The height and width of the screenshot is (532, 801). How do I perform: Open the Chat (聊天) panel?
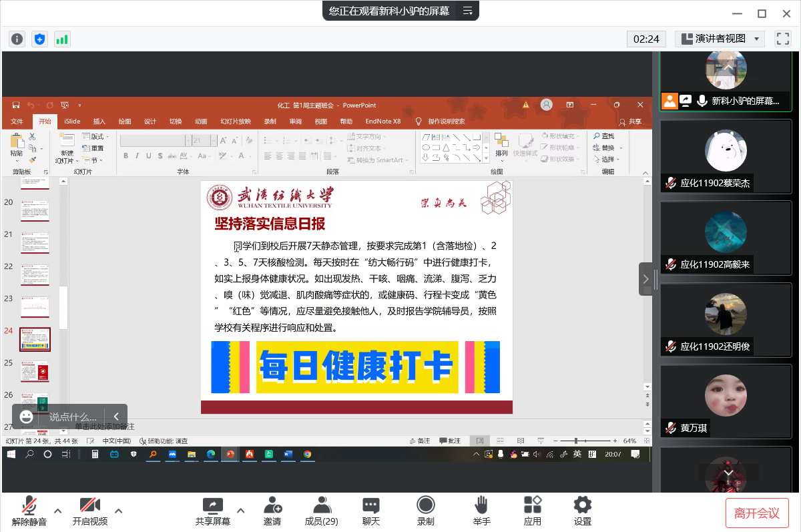coord(371,511)
